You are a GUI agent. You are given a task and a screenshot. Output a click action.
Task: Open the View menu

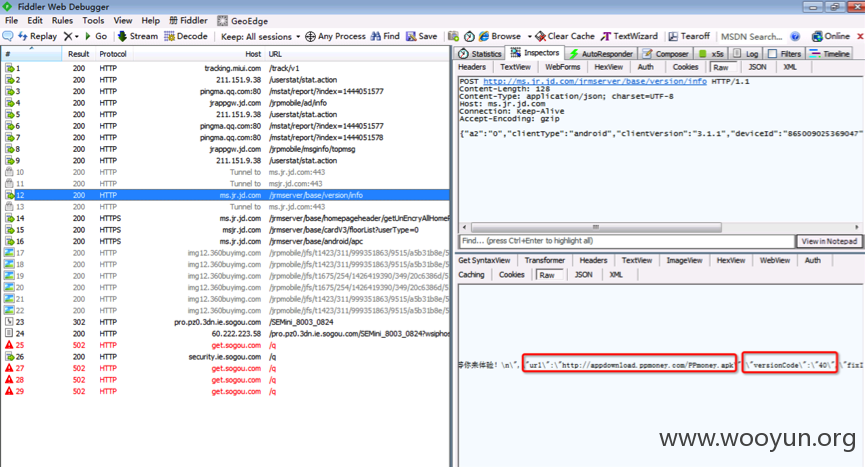click(123, 20)
